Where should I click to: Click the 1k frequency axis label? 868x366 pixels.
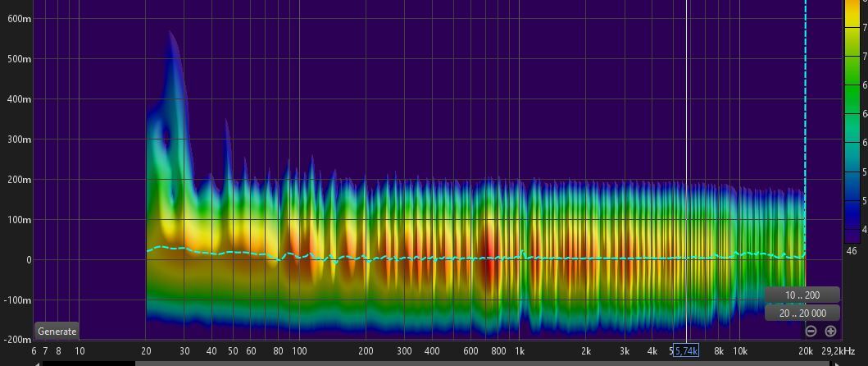click(x=520, y=351)
